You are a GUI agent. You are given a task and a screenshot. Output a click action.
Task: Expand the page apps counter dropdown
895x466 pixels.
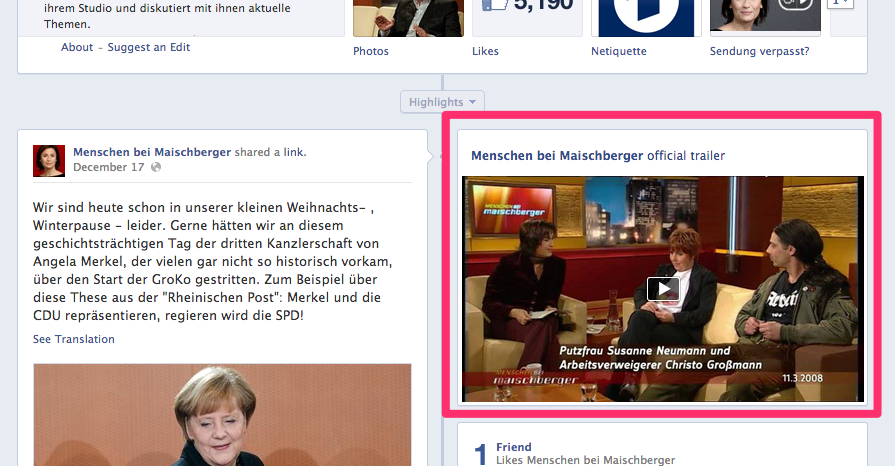(842, 4)
